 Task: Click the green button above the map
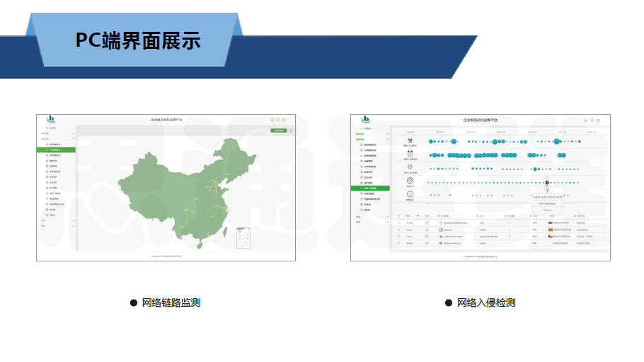[280, 130]
